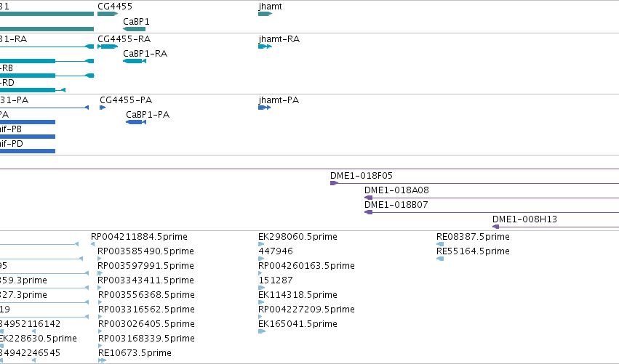Click the EK228630.5prime EST label
This screenshot has width=619, height=364.
click(39, 339)
